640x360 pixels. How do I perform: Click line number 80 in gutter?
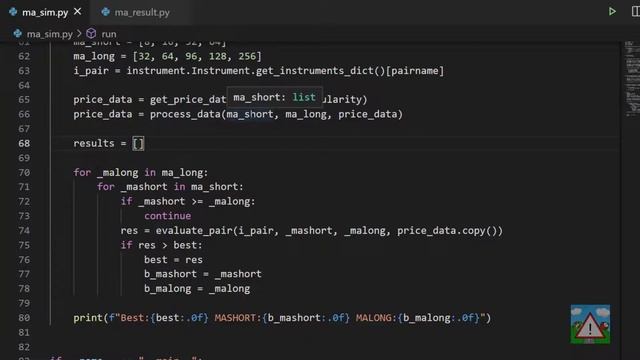24,318
